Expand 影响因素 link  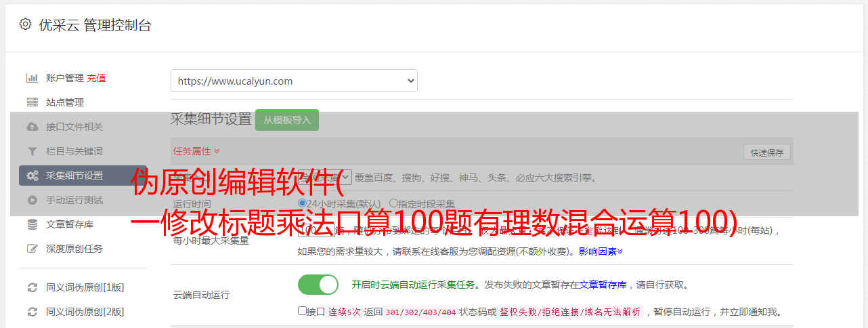tap(601, 251)
